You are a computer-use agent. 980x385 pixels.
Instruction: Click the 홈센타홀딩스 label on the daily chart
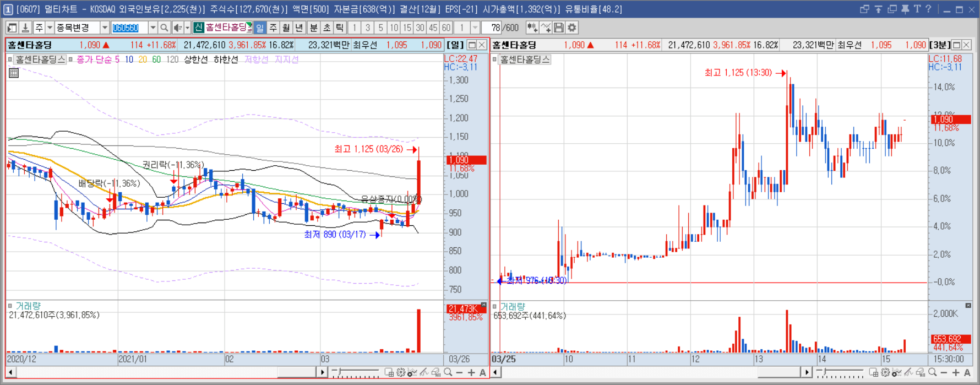40,59
